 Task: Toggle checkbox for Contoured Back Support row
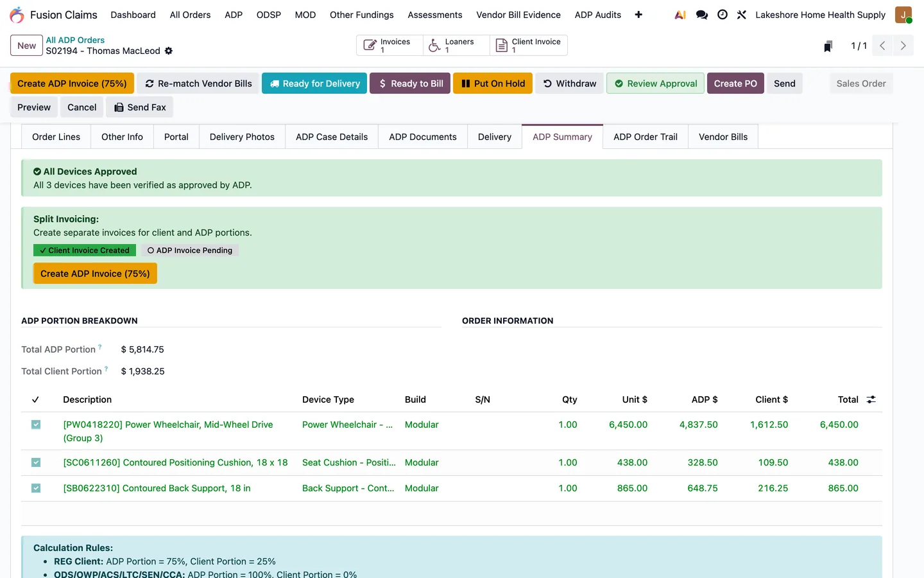(x=36, y=488)
